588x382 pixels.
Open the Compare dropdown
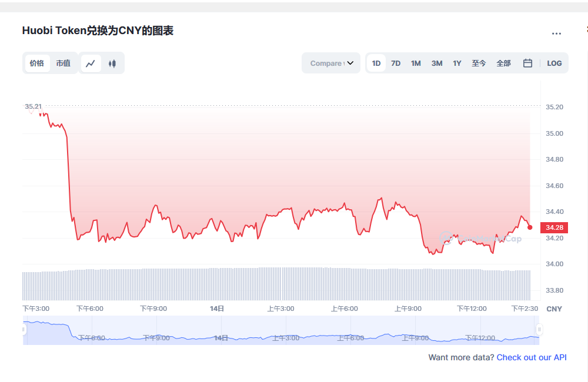pos(331,63)
